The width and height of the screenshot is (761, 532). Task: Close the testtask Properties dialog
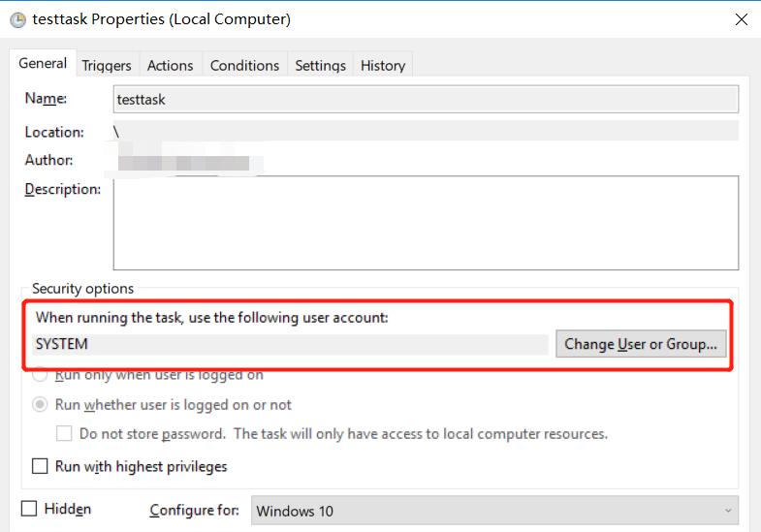coord(742,18)
